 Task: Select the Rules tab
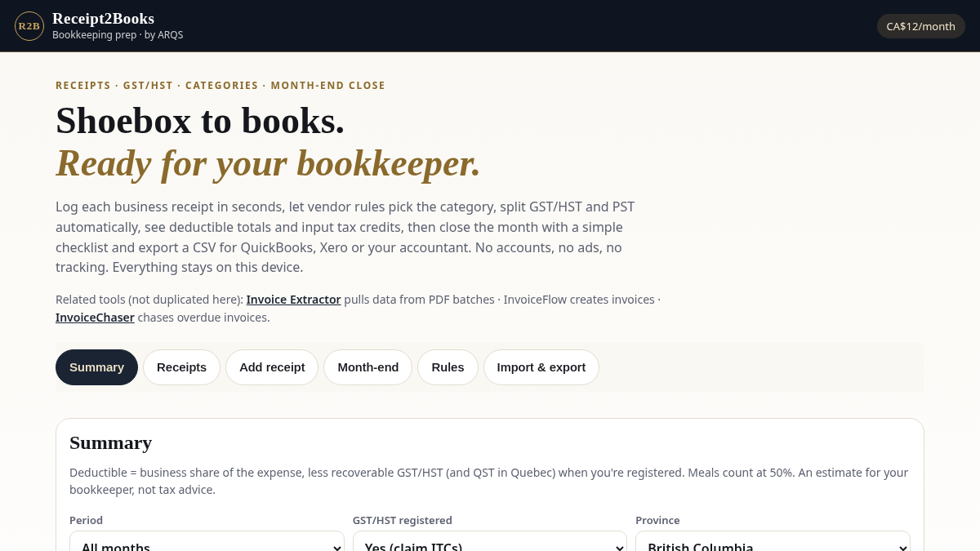tap(448, 367)
